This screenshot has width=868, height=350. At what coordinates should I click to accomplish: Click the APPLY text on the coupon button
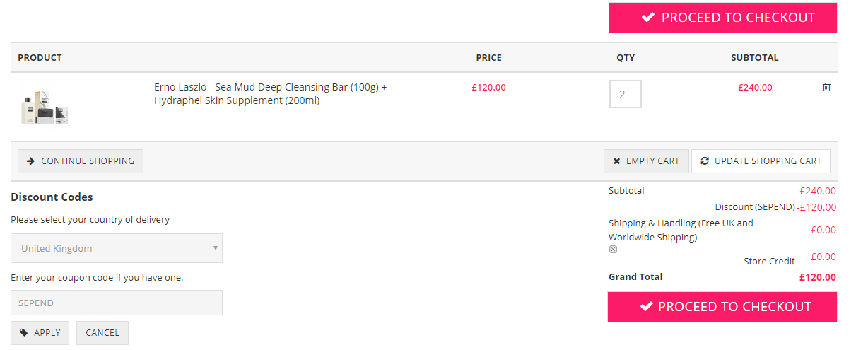(47, 333)
